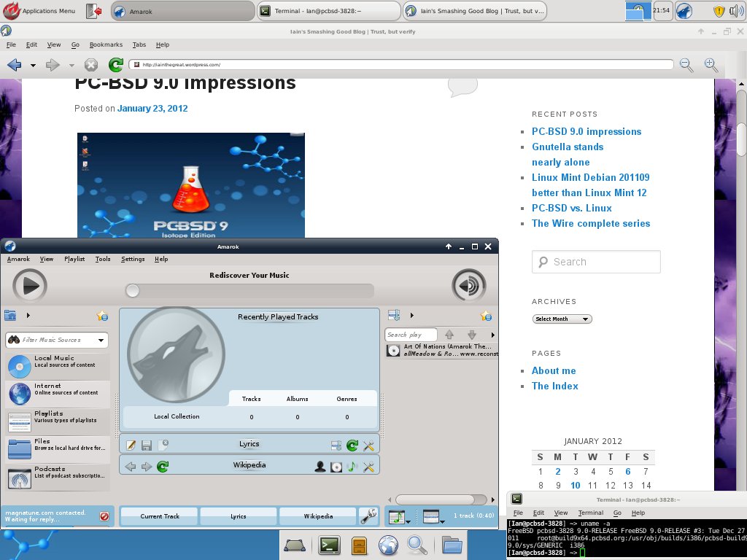Click playlist bookmark star icon
This screenshot has height=560, width=747.
coord(486,316)
